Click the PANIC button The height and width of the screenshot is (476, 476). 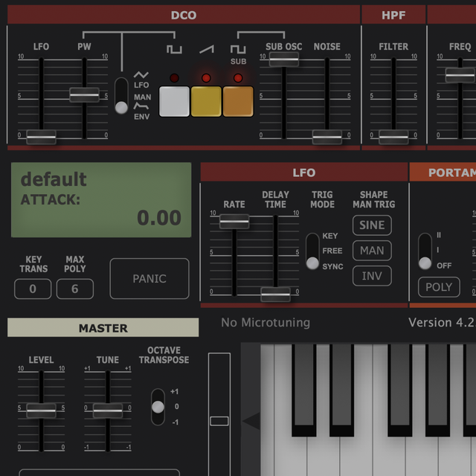point(149,279)
